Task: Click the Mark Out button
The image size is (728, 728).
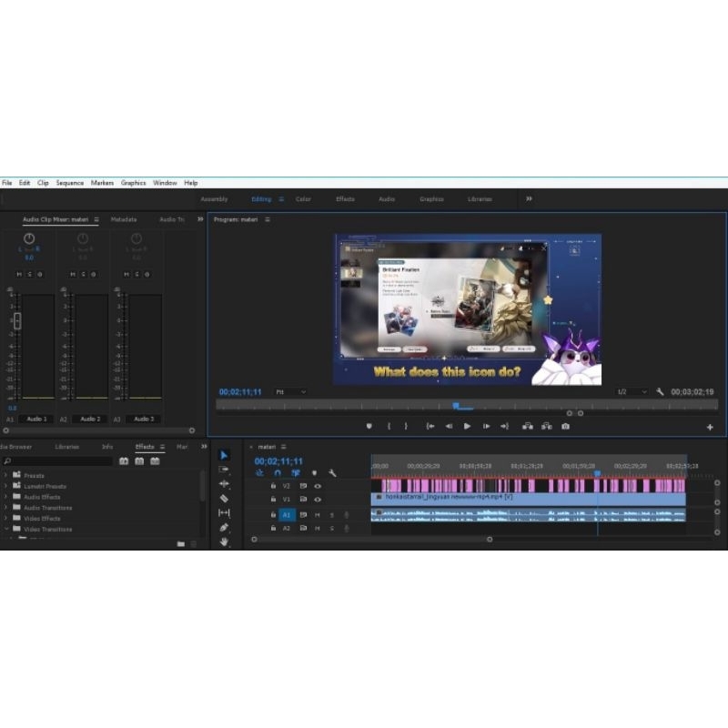Action: [406, 426]
